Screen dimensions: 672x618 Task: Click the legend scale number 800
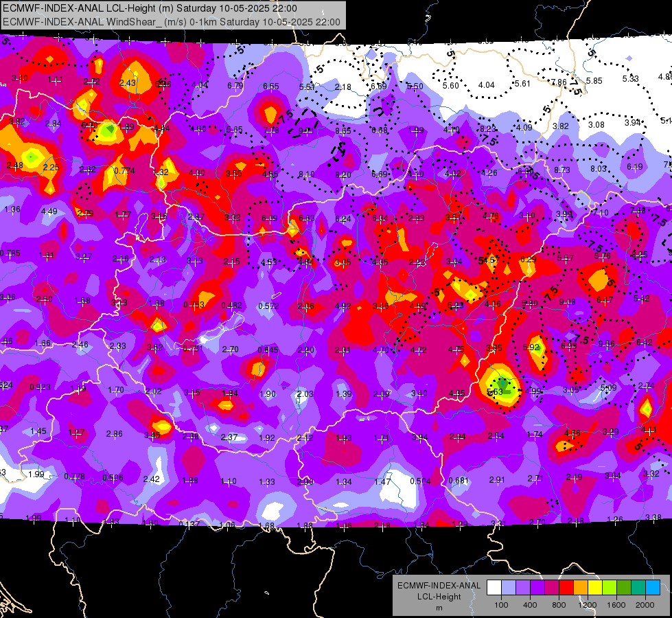coord(559,605)
